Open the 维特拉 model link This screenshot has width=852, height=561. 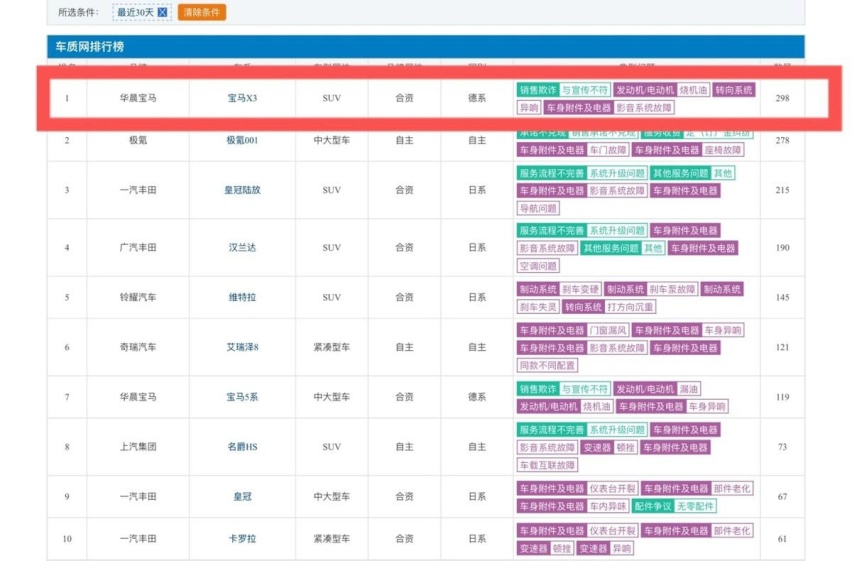click(242, 297)
